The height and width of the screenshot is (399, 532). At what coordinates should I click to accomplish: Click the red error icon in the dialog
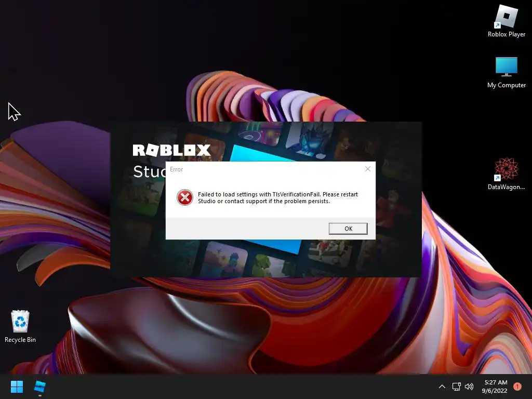185,197
